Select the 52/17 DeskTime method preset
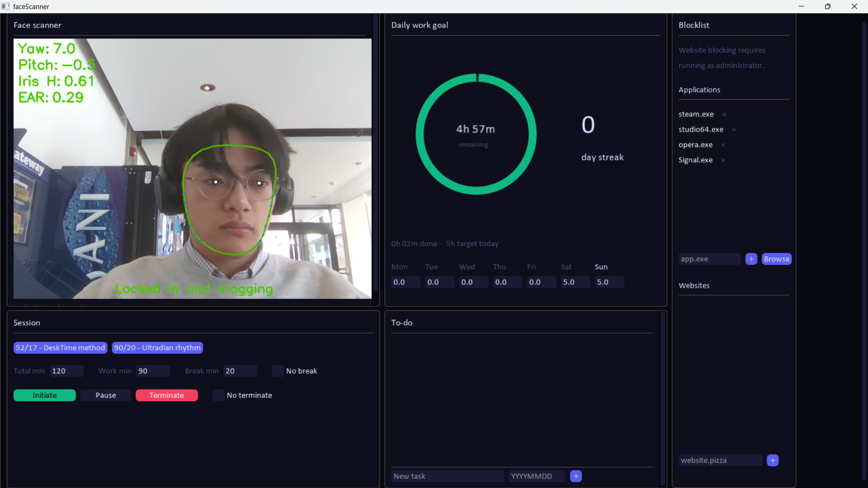 click(x=60, y=348)
